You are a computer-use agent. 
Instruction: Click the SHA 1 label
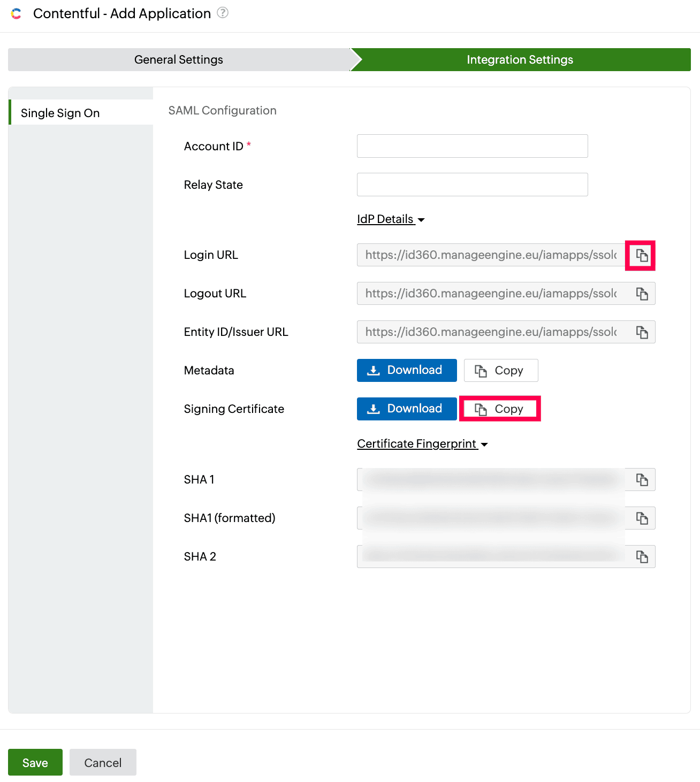[x=199, y=480]
